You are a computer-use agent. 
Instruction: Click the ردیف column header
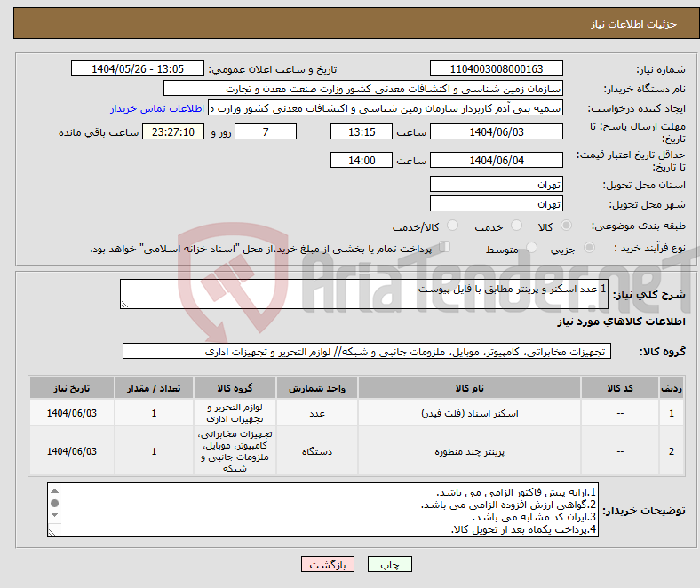click(672, 388)
